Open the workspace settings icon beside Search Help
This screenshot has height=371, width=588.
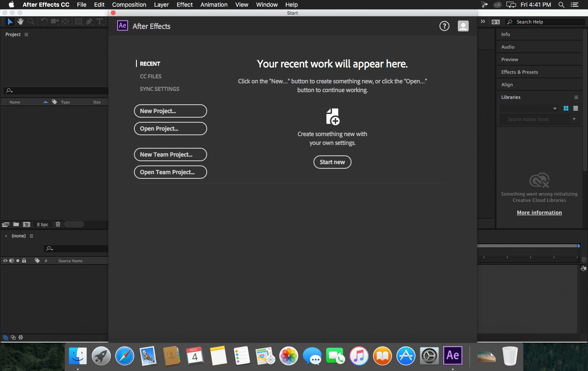point(496,22)
